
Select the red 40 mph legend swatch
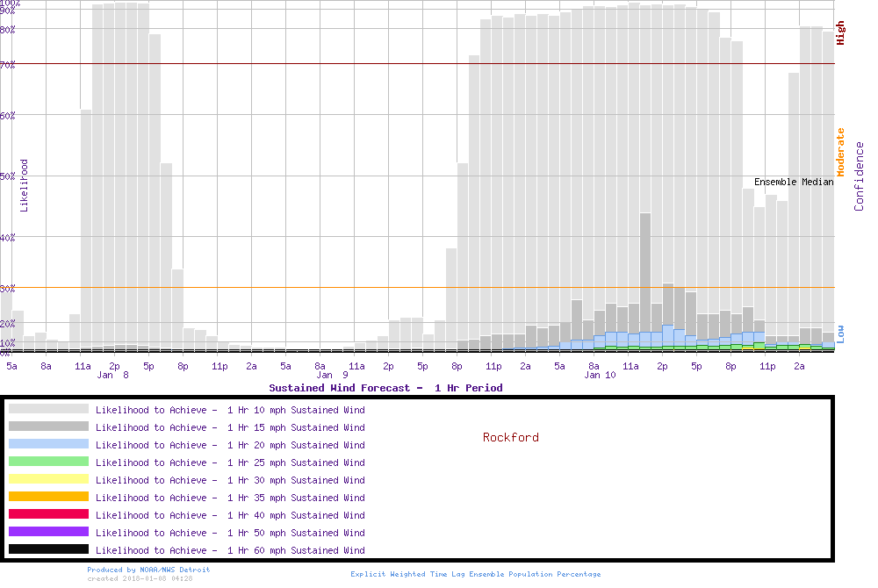(48, 514)
